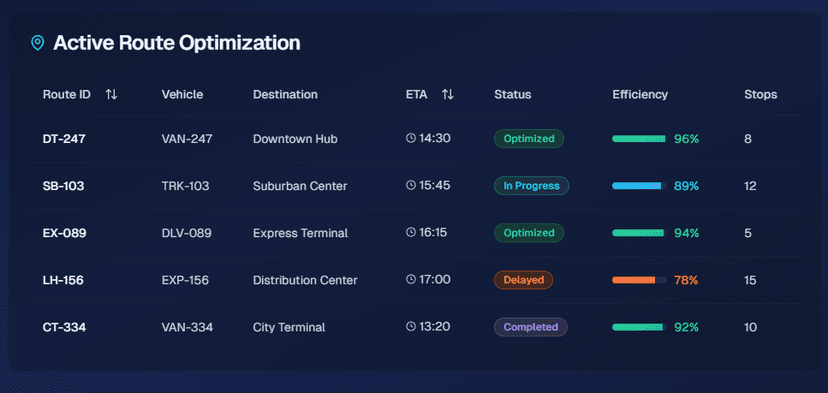
Task: Click the Downtown Hub destination
Action: (x=295, y=139)
